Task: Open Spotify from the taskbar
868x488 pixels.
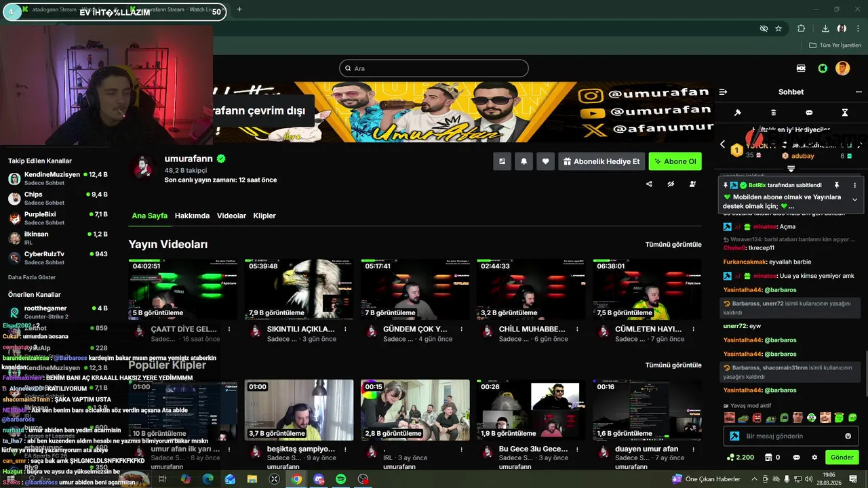Action: click(x=341, y=479)
